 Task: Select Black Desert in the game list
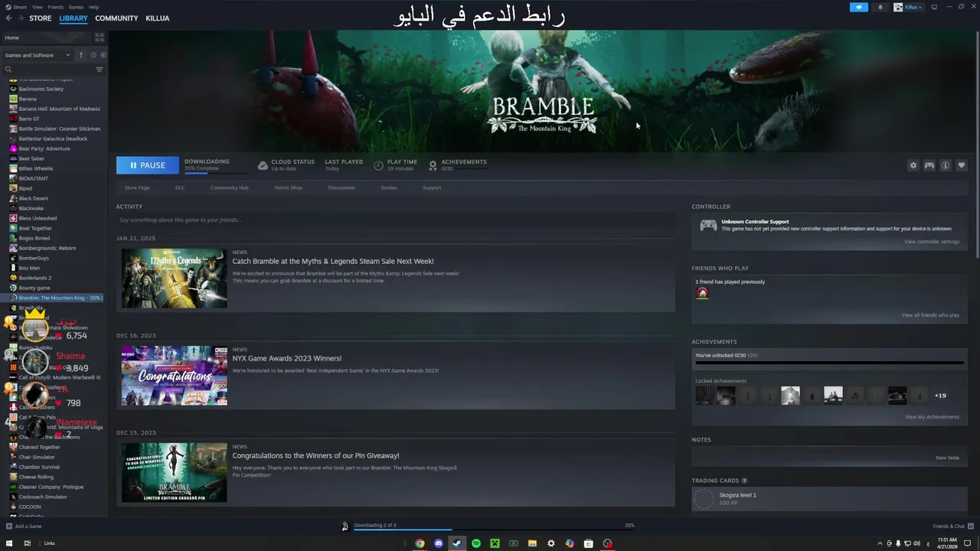34,198
